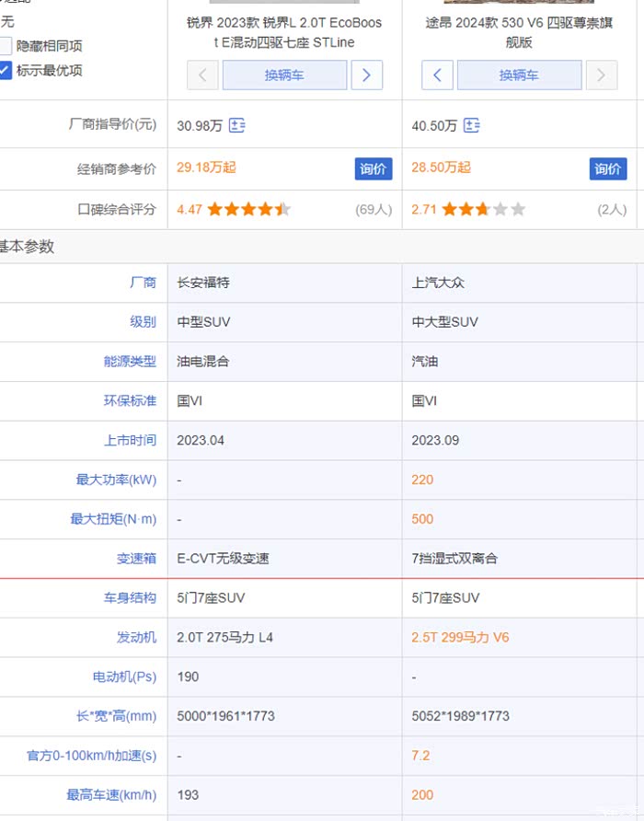Click the 能源类型 parameter label
This screenshot has height=821, width=644.
[130, 362]
